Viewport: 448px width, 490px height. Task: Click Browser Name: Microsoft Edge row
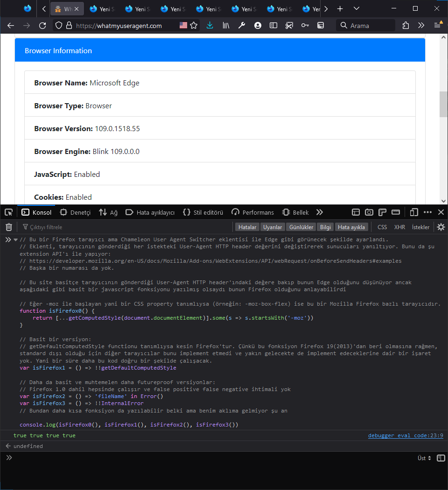point(220,83)
